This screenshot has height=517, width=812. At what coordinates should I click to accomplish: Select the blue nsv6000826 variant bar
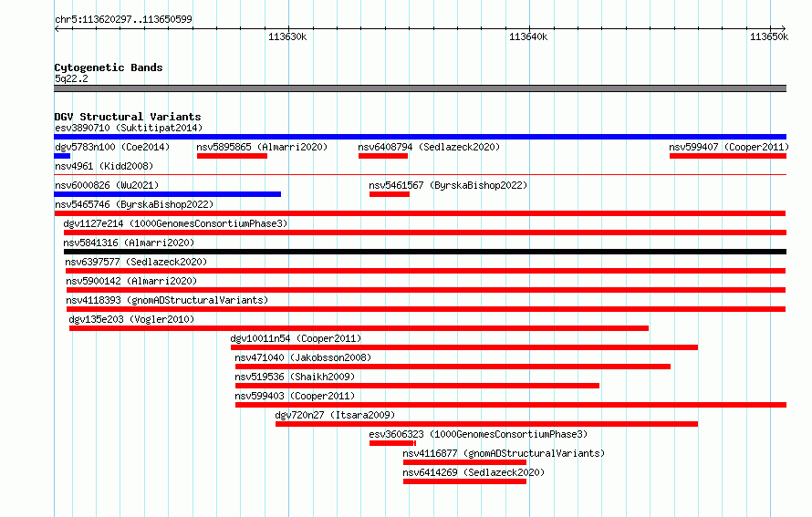coord(167,194)
